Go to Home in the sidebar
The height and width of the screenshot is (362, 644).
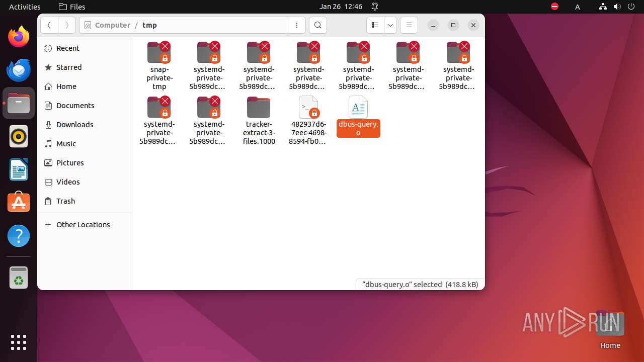coord(85,86)
